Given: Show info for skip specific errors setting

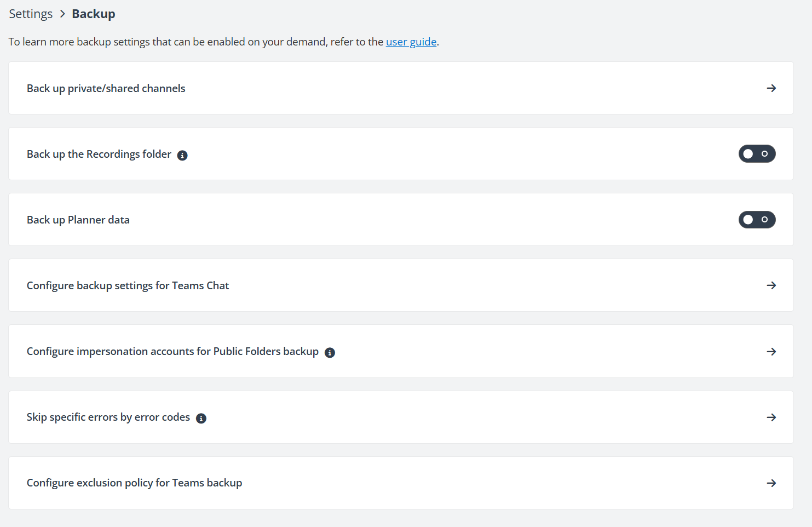Looking at the screenshot, I should coord(201,418).
